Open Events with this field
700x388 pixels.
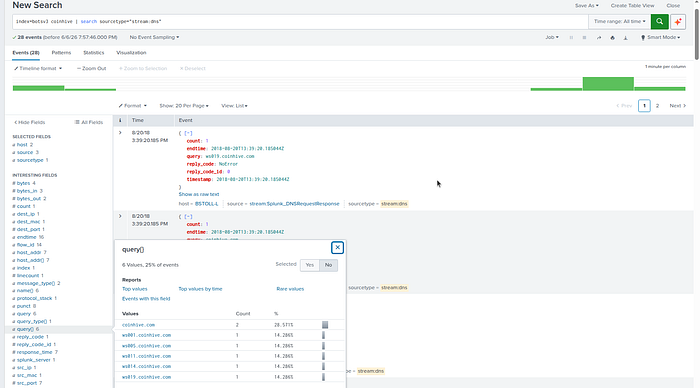[146, 299]
